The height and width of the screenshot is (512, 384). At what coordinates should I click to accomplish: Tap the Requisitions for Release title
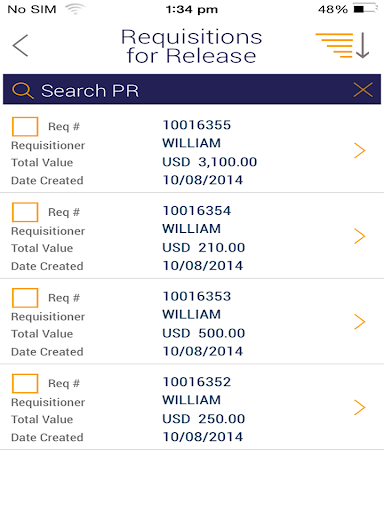(192, 46)
